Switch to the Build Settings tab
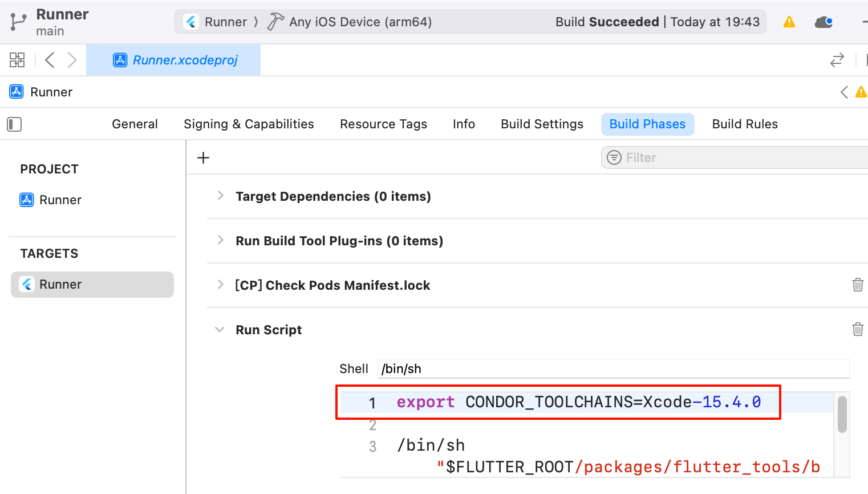 tap(542, 124)
